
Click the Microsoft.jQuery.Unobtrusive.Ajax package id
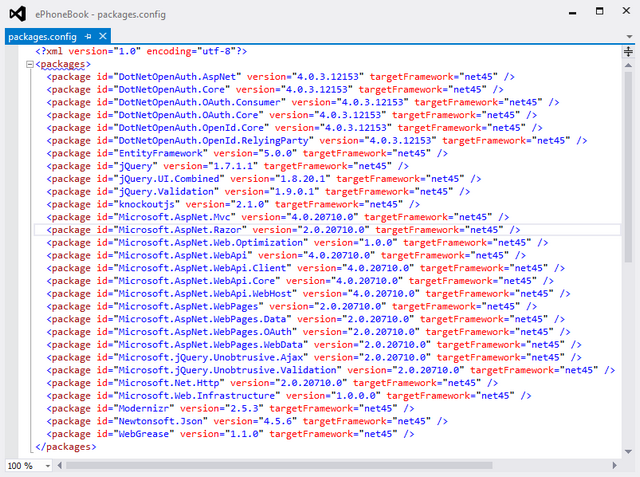click(211, 357)
